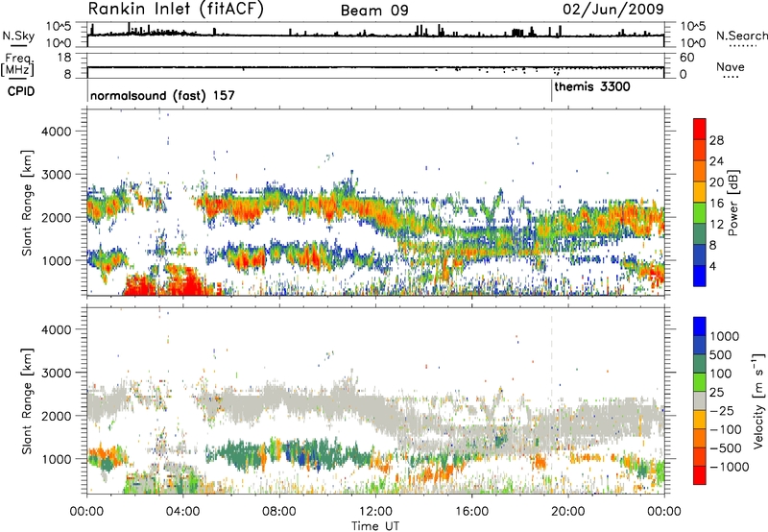Click the '12:00' time tick label
The width and height of the screenshot is (768, 532).
click(x=375, y=512)
